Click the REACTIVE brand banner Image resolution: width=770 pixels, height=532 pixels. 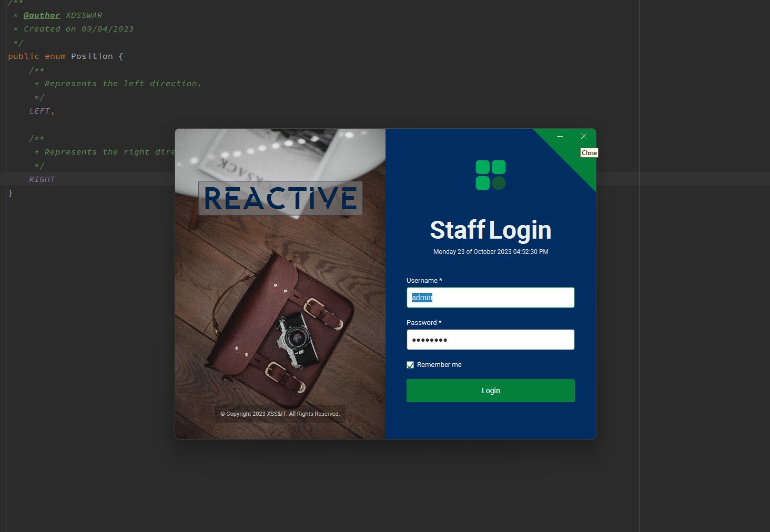coord(280,198)
